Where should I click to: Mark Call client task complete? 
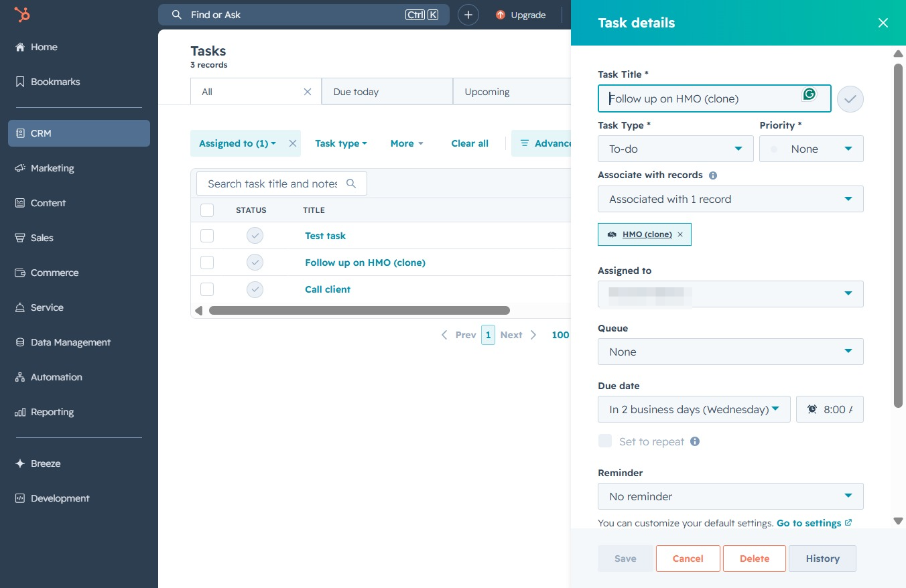coord(255,289)
